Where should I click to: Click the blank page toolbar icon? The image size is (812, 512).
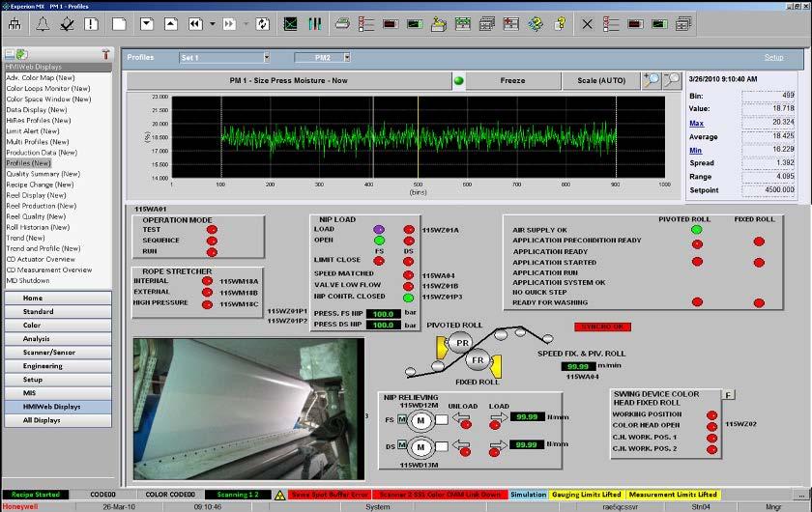click(x=119, y=24)
